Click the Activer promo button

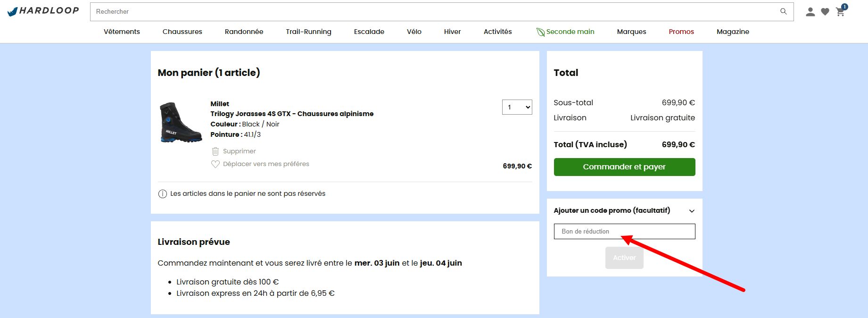pos(624,258)
